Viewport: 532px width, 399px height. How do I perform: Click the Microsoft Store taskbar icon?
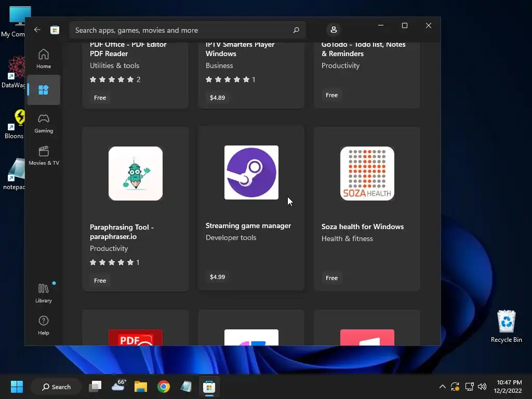click(x=209, y=387)
